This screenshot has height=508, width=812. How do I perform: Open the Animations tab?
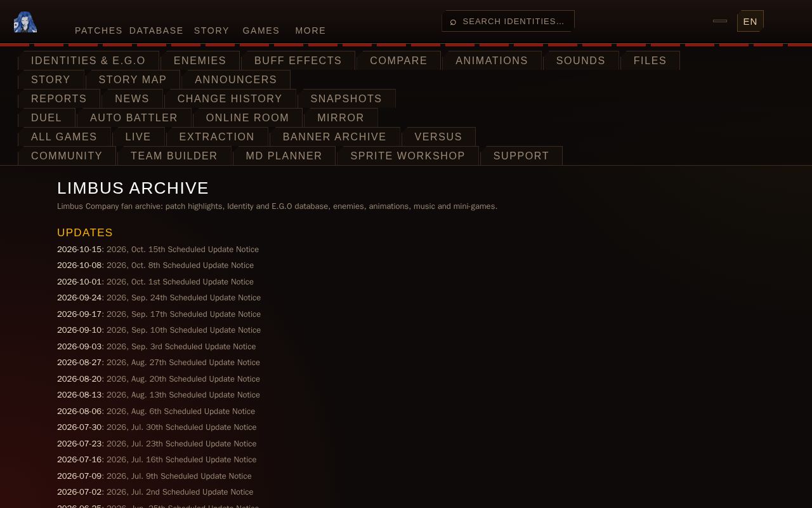pyautogui.click(x=492, y=60)
